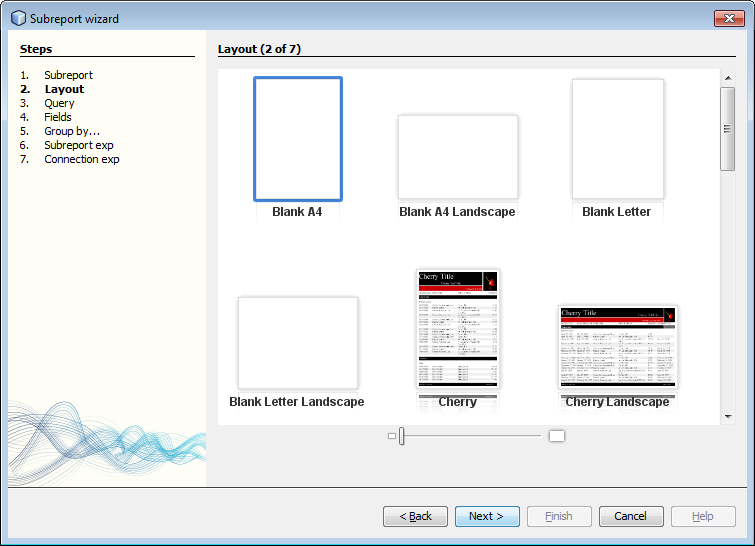Image resolution: width=755 pixels, height=546 pixels.
Task: Click the vertical scrollbar thumb
Action: click(x=728, y=129)
